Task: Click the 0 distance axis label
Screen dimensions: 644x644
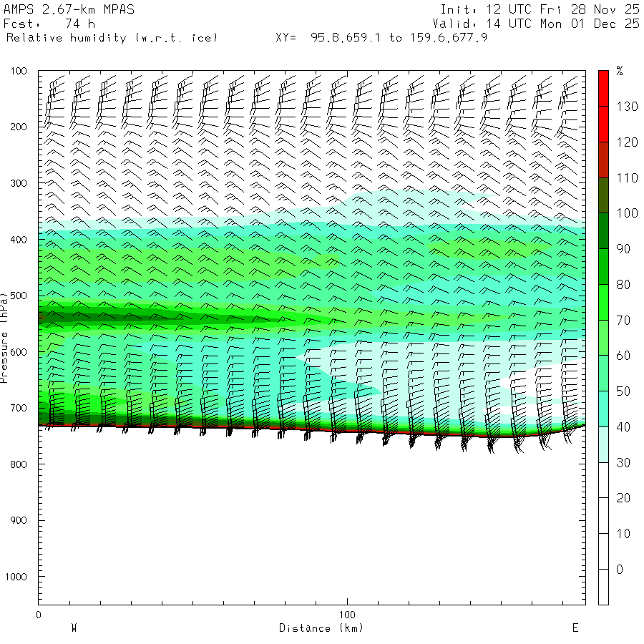Action: tap(39, 615)
